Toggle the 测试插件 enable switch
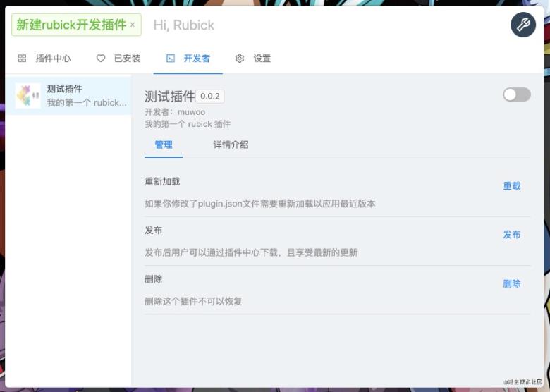The image size is (550, 392). 516,94
